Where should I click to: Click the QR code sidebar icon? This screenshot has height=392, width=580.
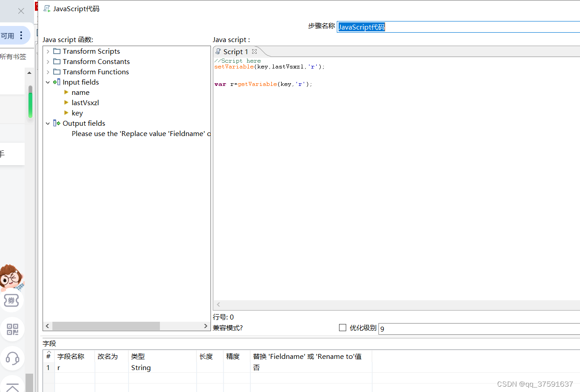click(x=13, y=330)
